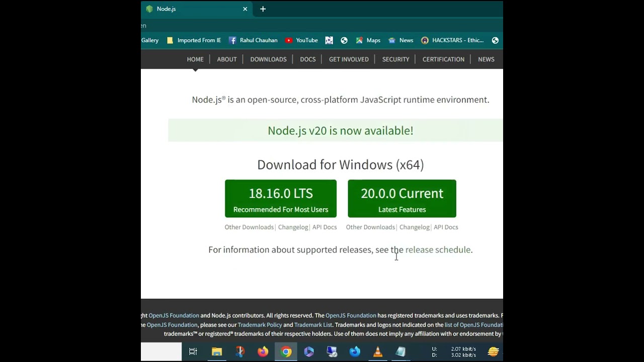The width and height of the screenshot is (644, 362).
Task: Open Changelog under 18.16.0 LTS
Action: pos(293,227)
